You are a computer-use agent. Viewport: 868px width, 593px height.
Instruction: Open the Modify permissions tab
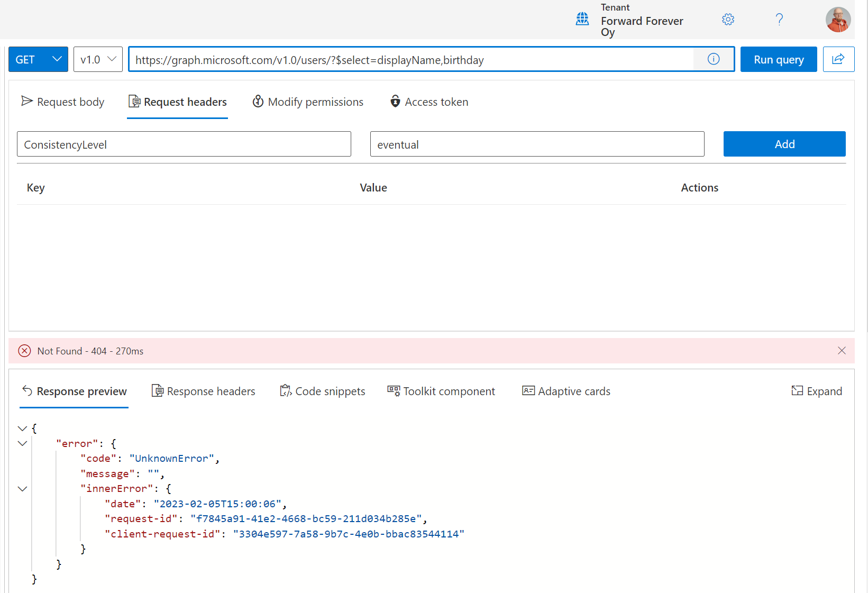pyautogui.click(x=308, y=102)
